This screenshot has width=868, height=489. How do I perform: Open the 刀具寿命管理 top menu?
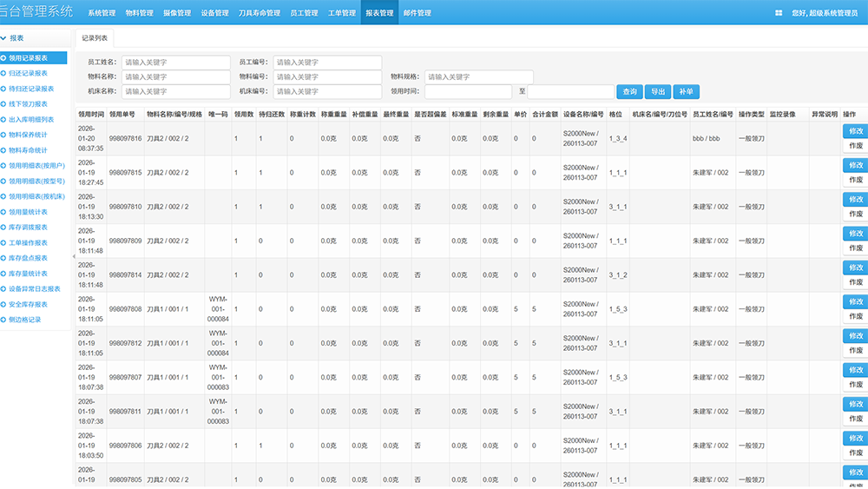pos(260,13)
